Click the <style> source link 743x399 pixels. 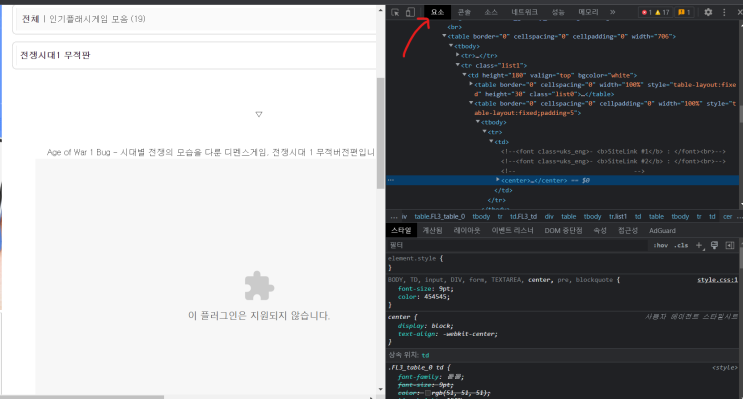(x=725, y=368)
